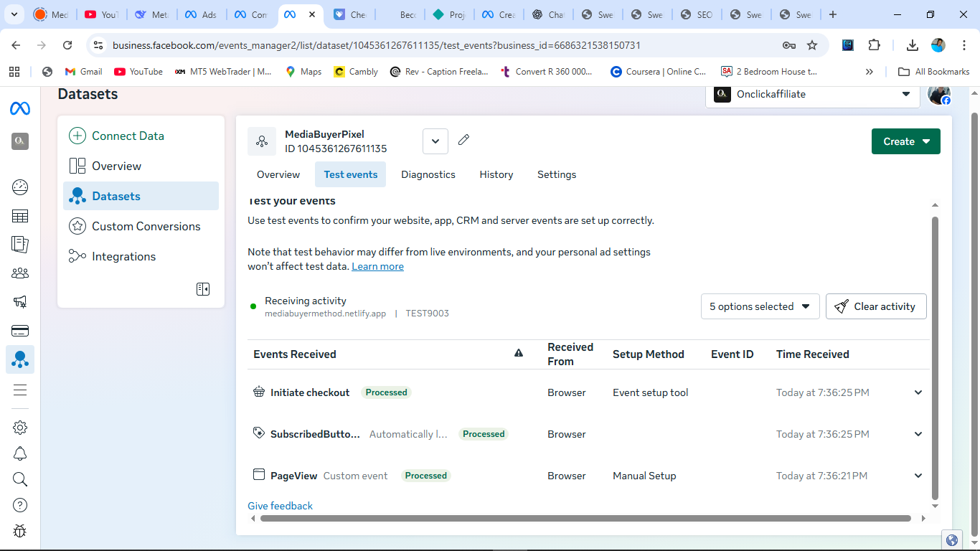The image size is (980, 551).
Task: Collapse the Datasets side panel icon
Action: tap(203, 289)
